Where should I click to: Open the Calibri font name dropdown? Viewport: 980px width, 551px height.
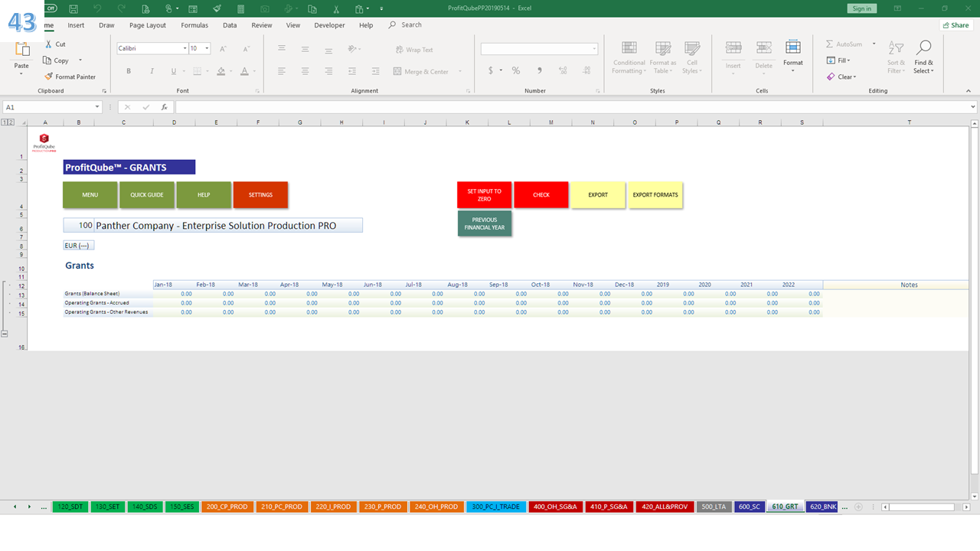[x=185, y=48]
